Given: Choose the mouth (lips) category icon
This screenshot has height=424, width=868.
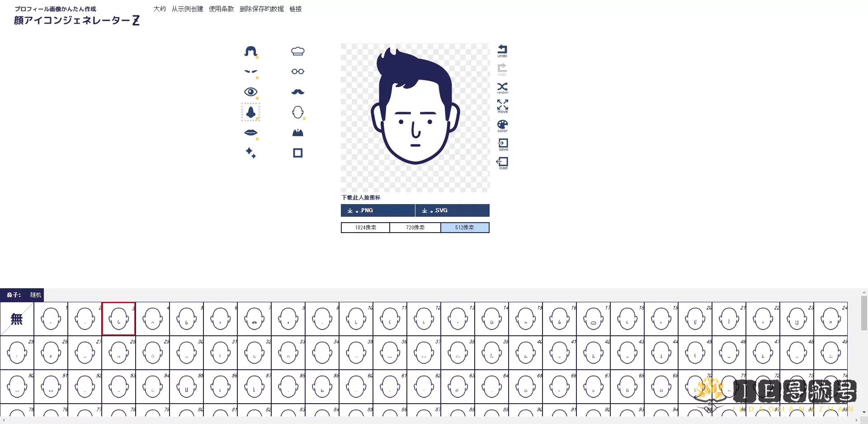Looking at the screenshot, I should point(250,133).
